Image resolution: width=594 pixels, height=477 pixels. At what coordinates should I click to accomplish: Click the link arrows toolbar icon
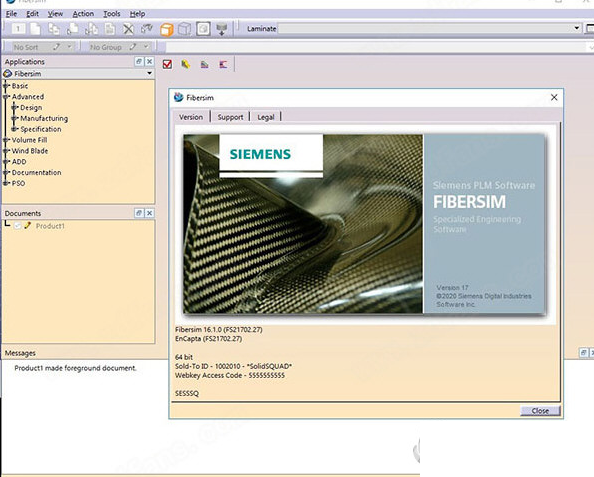pyautogui.click(x=147, y=29)
